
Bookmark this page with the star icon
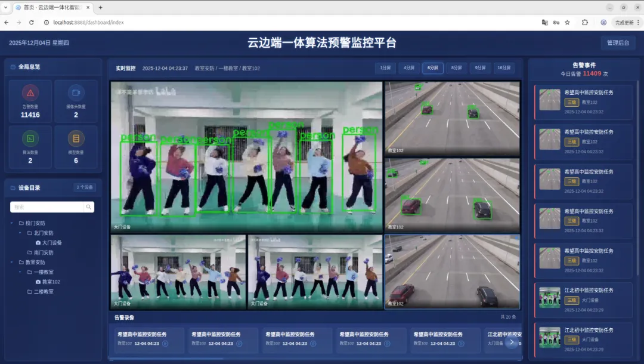pyautogui.click(x=567, y=23)
